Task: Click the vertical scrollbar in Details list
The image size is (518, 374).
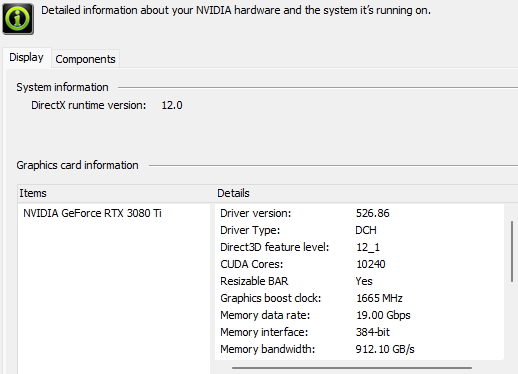Action: tap(512, 252)
